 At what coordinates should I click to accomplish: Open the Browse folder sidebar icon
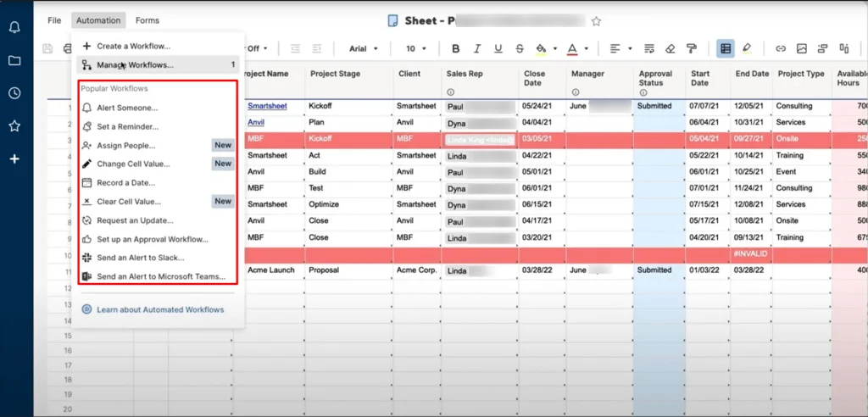tap(14, 61)
